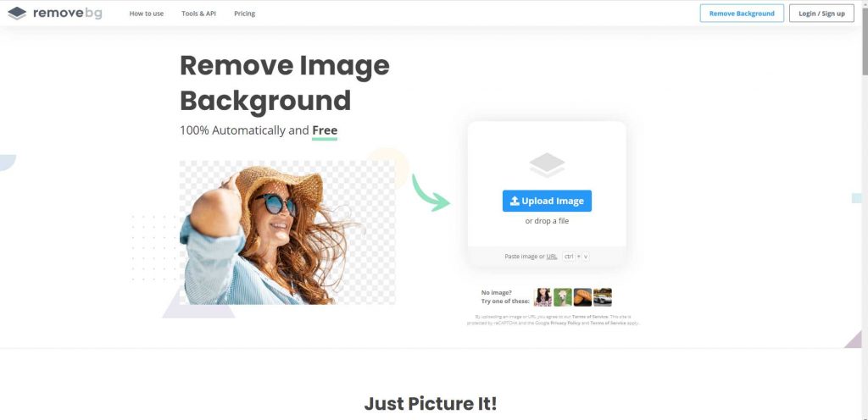The image size is (868, 420).
Task: Select the white car sample thumbnail
Action: 603,297
